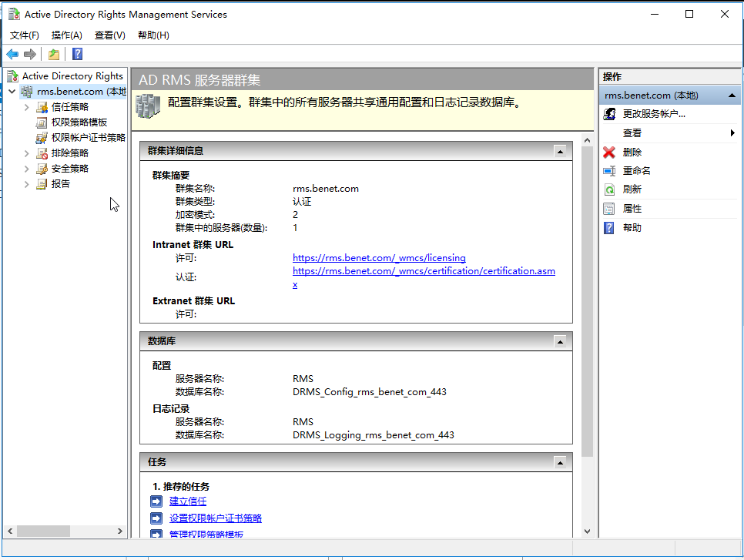Viewport: 744px width, 560px height.
Task: Click the tree pane scroll left arrow
Action: coord(10,531)
